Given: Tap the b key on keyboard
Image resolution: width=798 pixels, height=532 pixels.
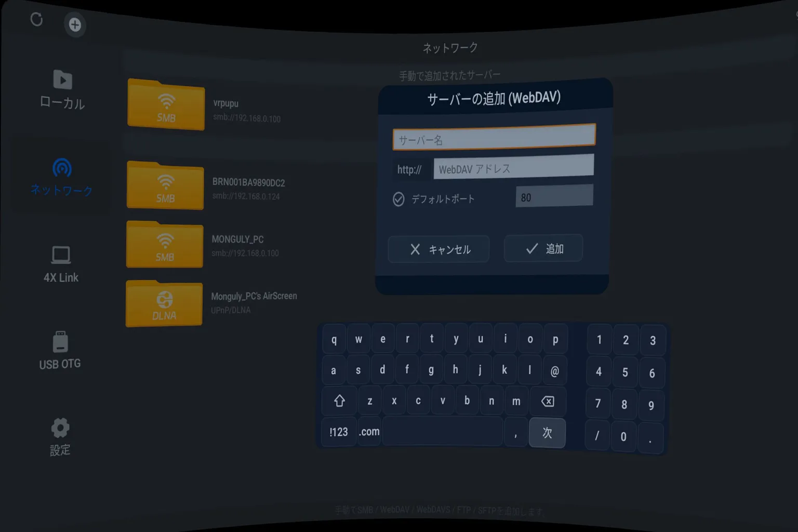Looking at the screenshot, I should (x=467, y=401).
